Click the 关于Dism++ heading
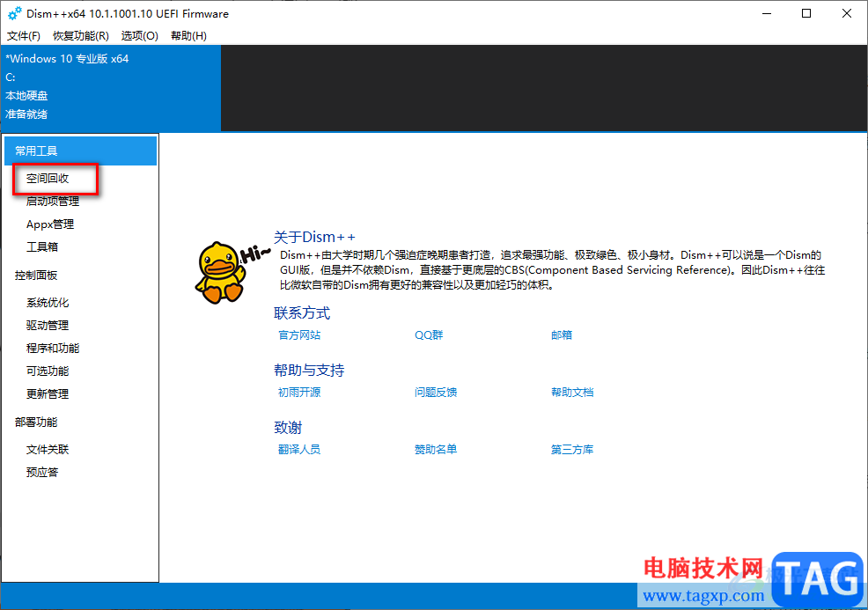Viewport: 868px width, 610px height. (x=314, y=237)
